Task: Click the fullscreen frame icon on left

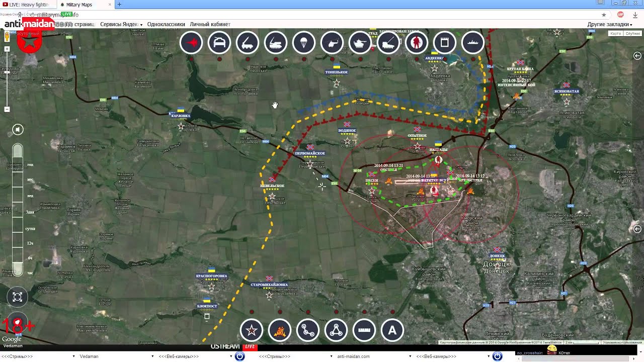Action: 18,297
